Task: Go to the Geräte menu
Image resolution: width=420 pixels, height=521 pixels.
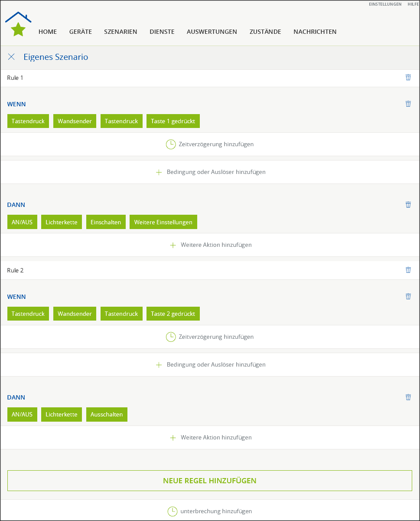Action: pos(80,32)
